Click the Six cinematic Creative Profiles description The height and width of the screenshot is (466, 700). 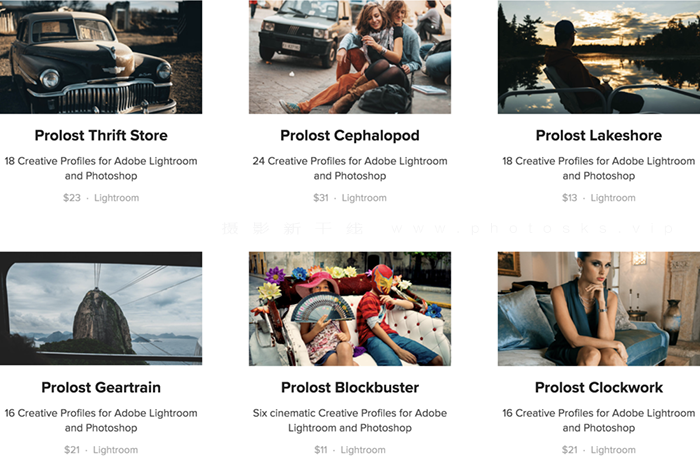coord(350,420)
